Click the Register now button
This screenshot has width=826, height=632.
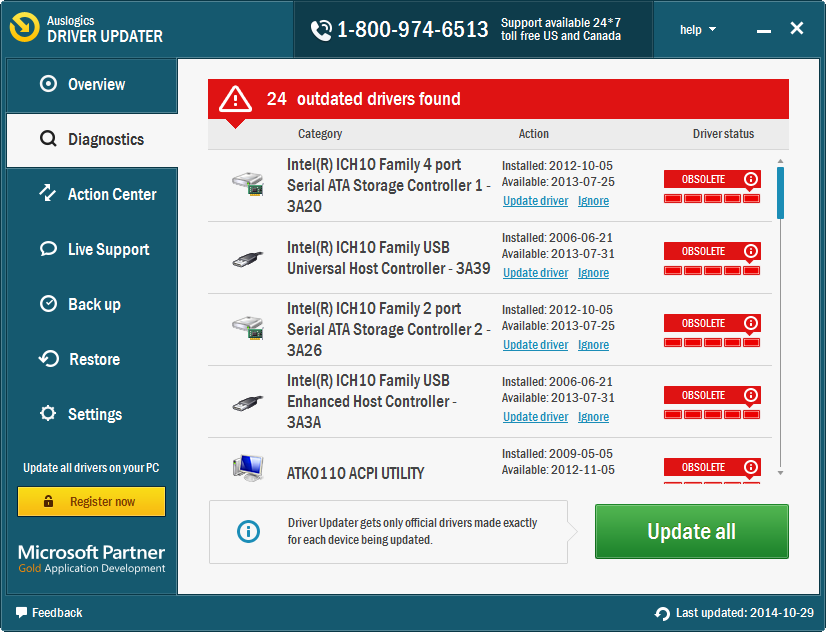tap(92, 501)
